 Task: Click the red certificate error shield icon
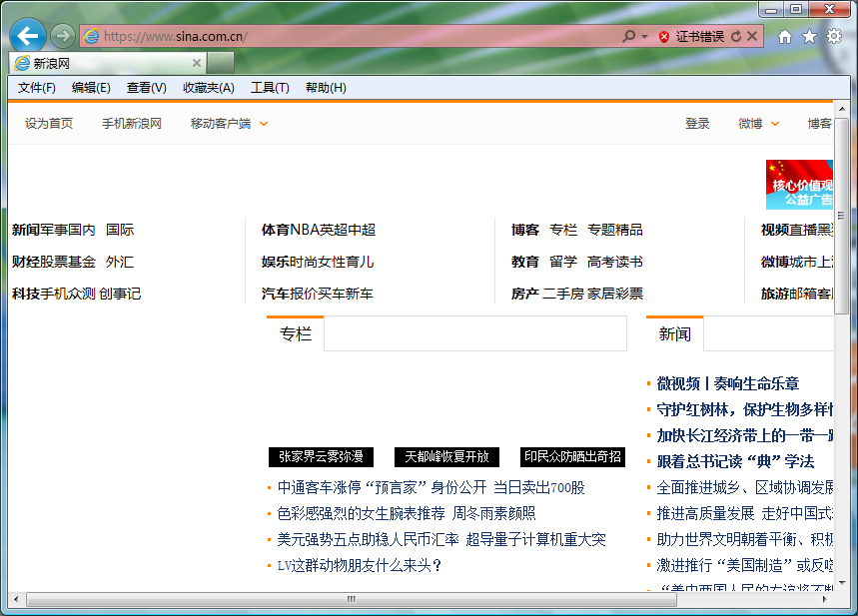tap(664, 37)
